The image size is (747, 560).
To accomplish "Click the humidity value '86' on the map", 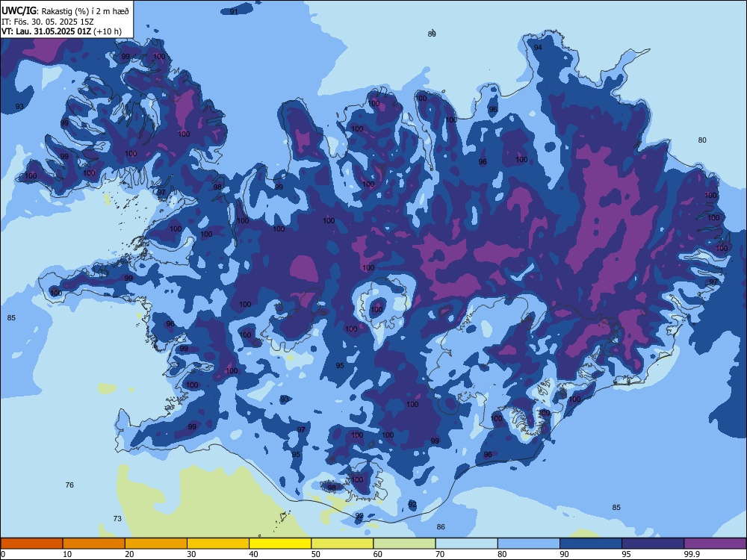I will click(x=441, y=526).
